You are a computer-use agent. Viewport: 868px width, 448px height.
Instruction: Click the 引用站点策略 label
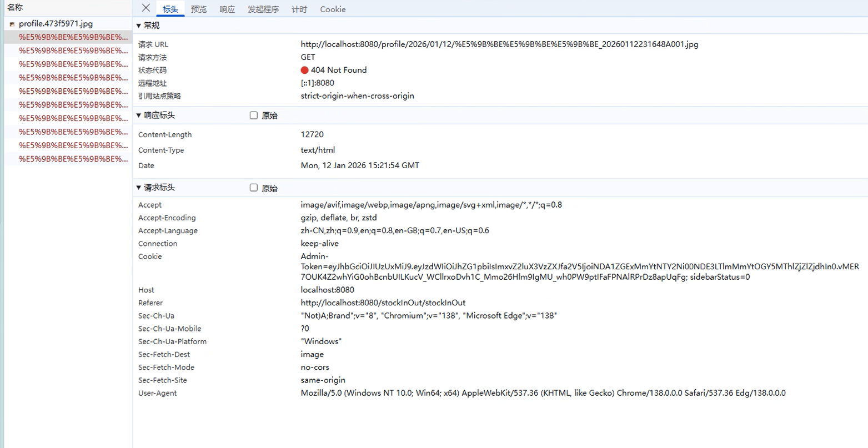point(159,95)
